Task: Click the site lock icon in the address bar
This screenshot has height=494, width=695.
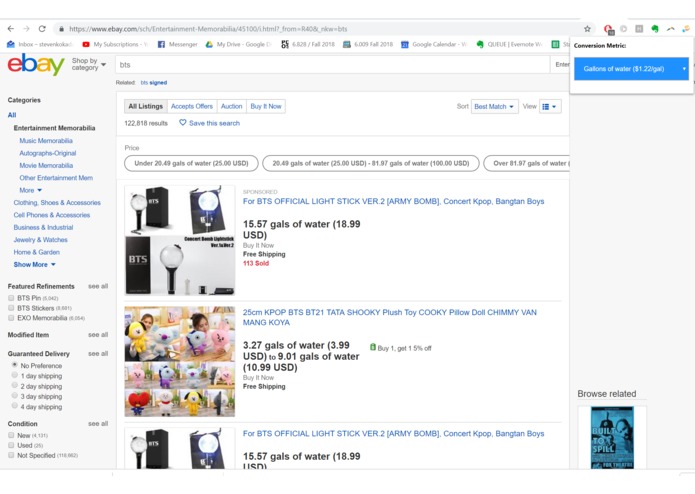Action: (61, 29)
